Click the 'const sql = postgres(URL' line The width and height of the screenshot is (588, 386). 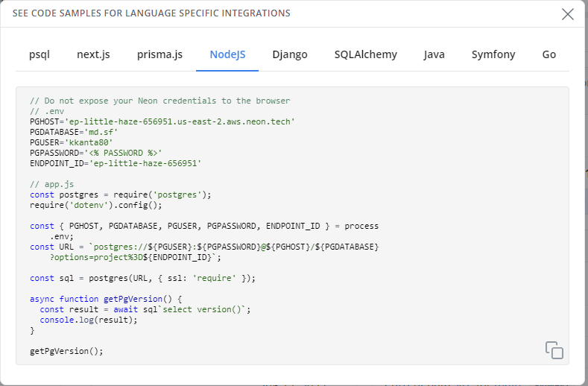(142, 278)
